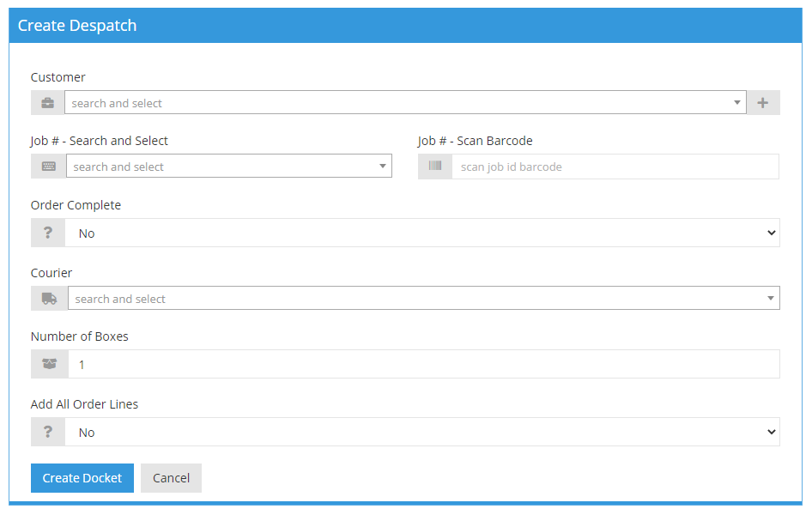This screenshot has height=515, width=812.
Task: Click the keyboard icon for Job search
Action: (48, 166)
